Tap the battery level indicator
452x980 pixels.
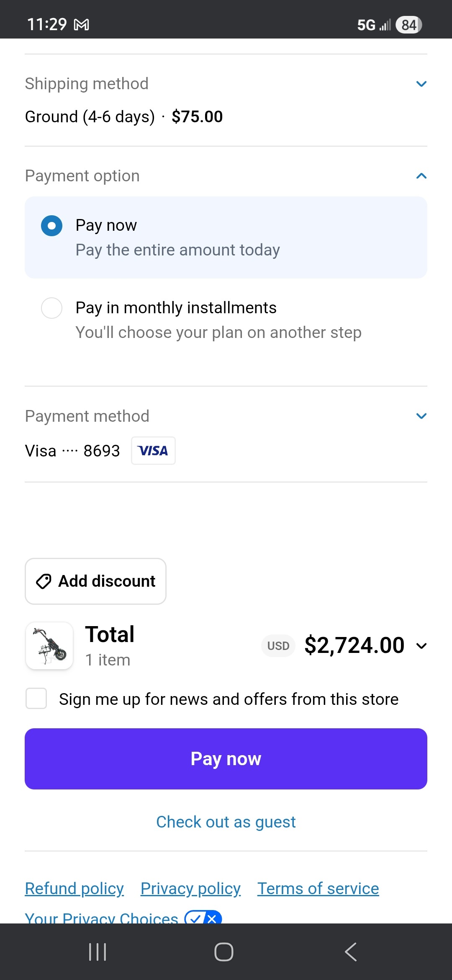coord(408,25)
